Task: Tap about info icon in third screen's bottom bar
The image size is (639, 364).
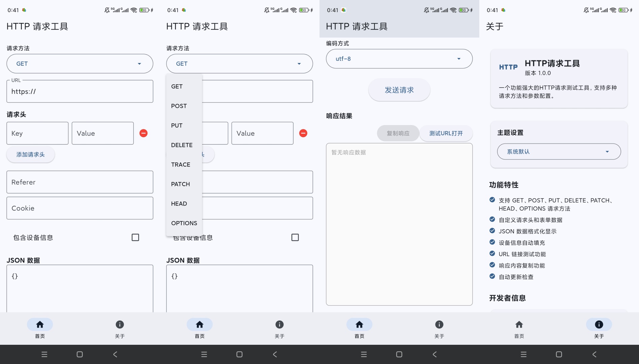Action: [x=439, y=325]
